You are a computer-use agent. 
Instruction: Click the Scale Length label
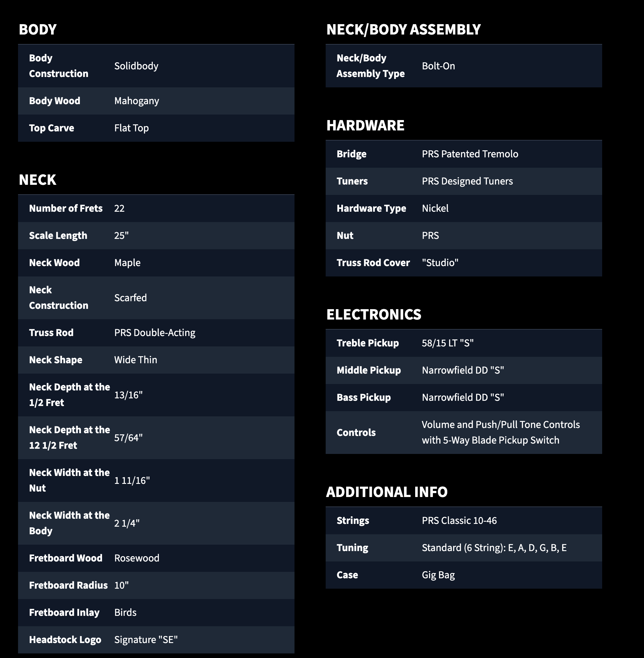click(x=58, y=236)
